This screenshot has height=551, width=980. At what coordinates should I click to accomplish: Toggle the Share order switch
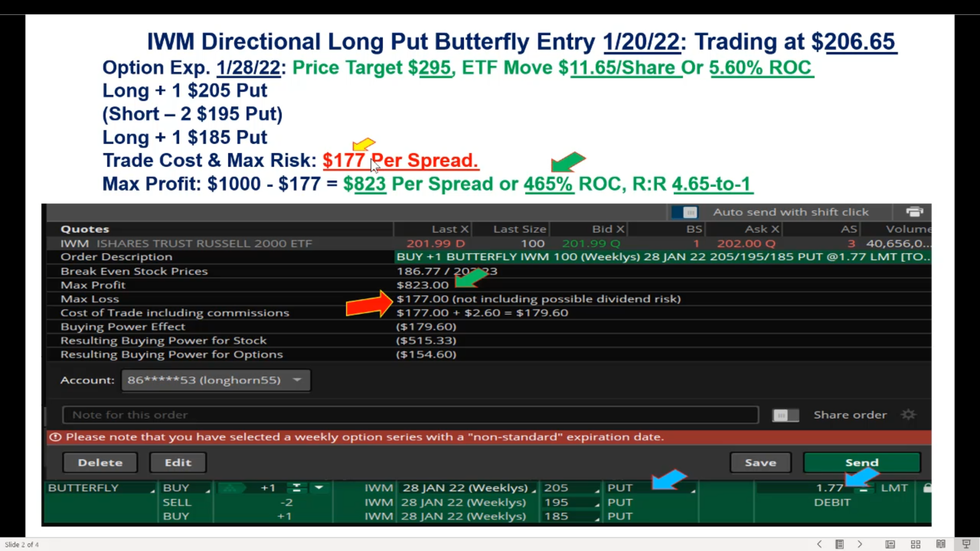click(x=786, y=415)
